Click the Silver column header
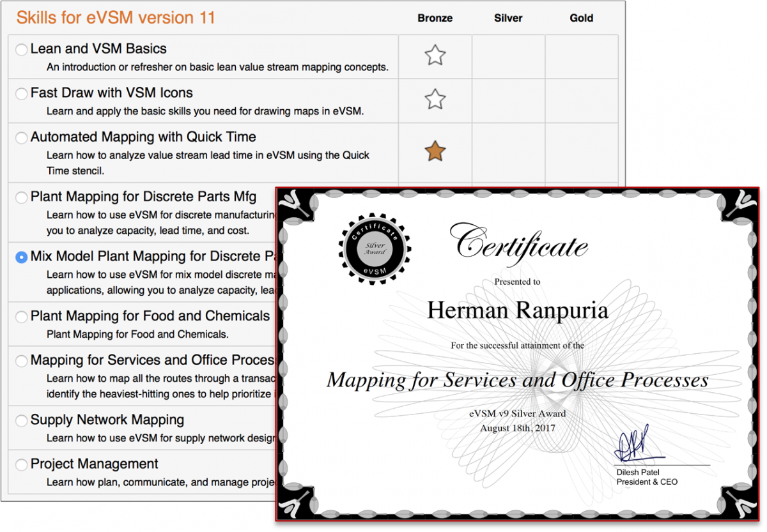Image resolution: width=767 pixels, height=532 pixels. point(509,18)
